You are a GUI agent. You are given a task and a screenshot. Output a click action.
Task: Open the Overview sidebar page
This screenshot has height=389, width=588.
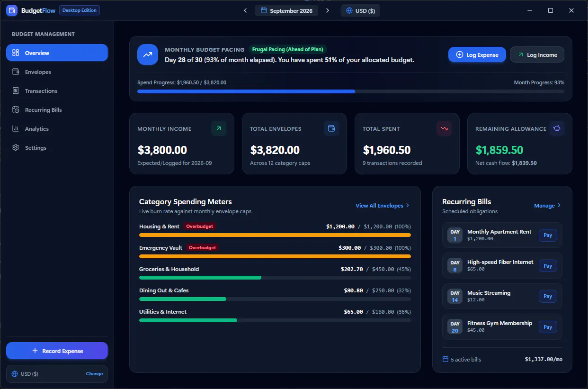[x=57, y=53]
